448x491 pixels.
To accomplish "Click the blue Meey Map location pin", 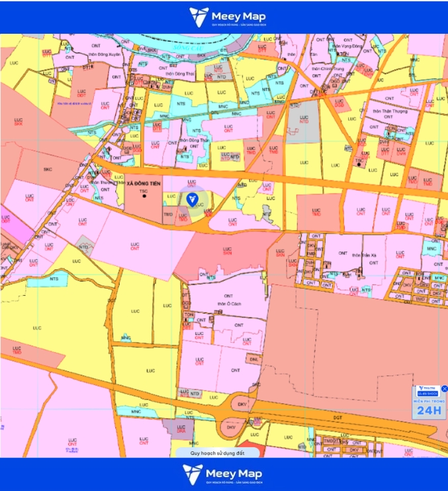I will (x=192, y=200).
